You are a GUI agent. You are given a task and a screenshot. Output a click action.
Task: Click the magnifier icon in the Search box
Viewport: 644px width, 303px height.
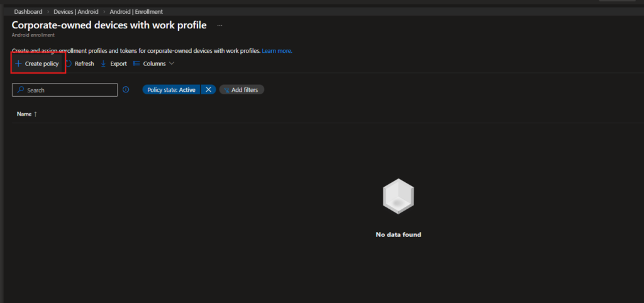pos(21,90)
